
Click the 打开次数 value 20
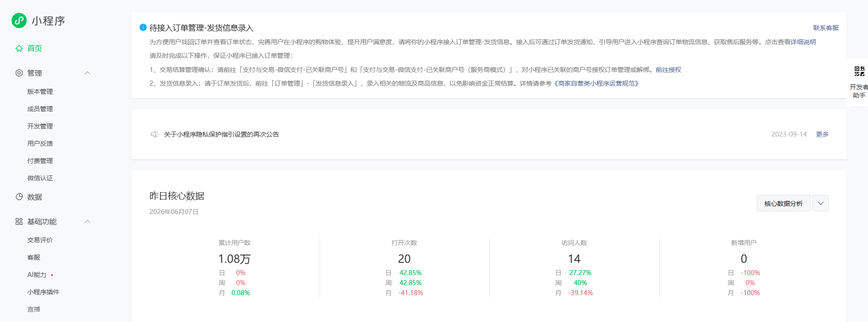(404, 259)
